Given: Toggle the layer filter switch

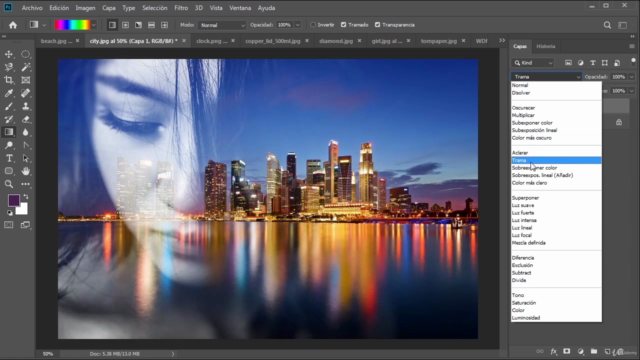Looking at the screenshot, I should pos(633,62).
